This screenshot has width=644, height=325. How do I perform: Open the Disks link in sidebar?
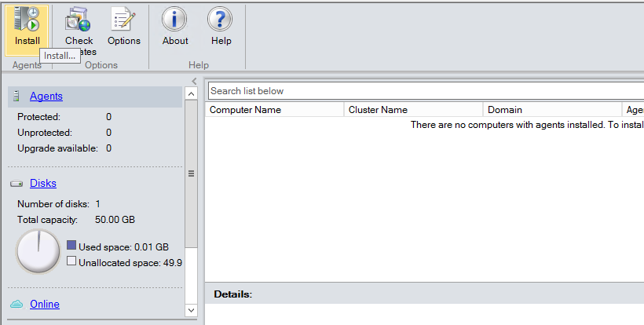42,184
